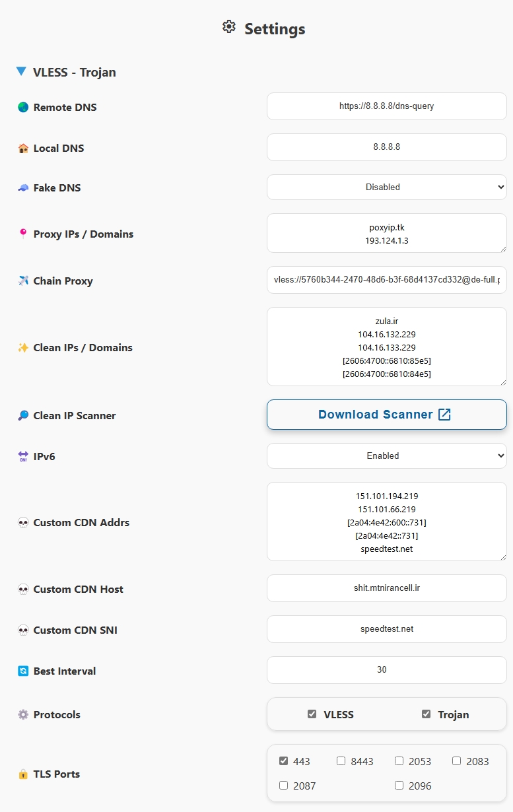Click the Proxy IPs / Domains label
The image size is (513, 812).
[83, 234]
